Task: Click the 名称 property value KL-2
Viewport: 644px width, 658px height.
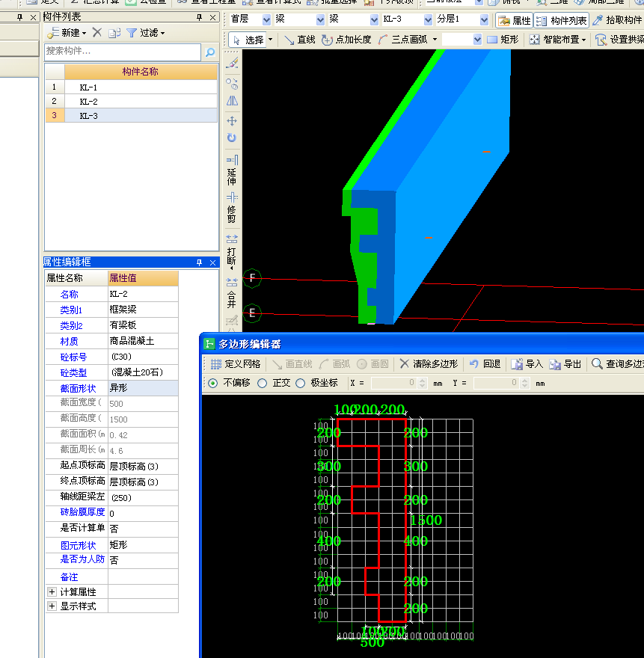Action: coord(143,294)
